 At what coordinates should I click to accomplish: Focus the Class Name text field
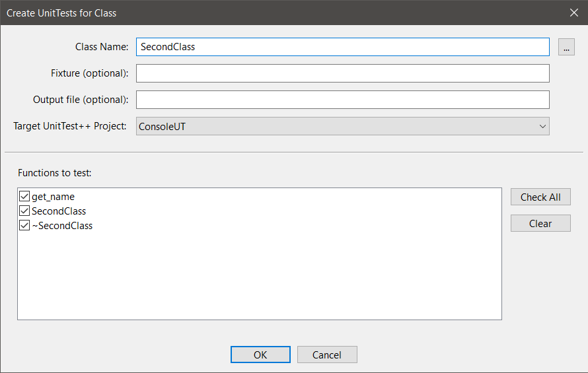coord(342,47)
